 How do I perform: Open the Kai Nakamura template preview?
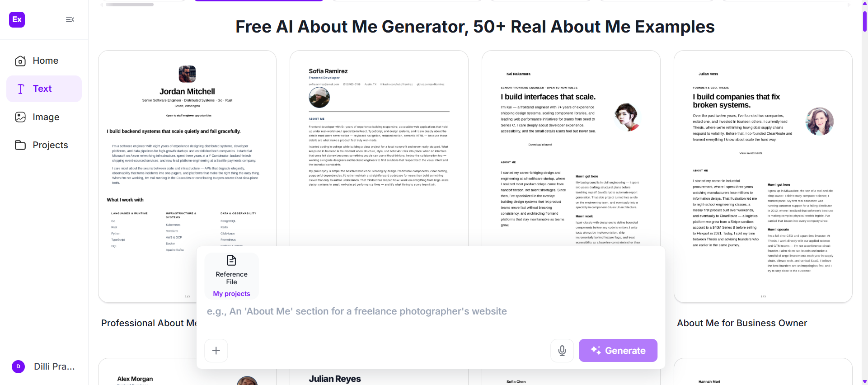pos(571,149)
